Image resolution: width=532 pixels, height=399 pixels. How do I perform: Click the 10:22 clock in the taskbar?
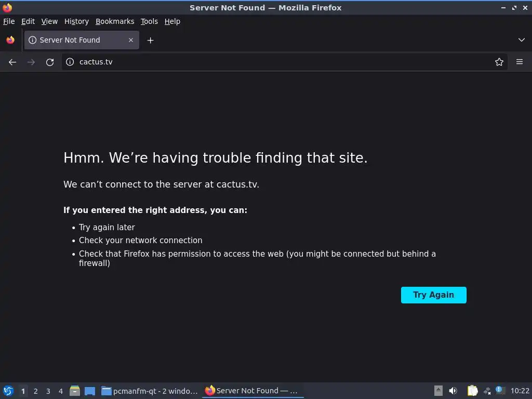coord(520,391)
